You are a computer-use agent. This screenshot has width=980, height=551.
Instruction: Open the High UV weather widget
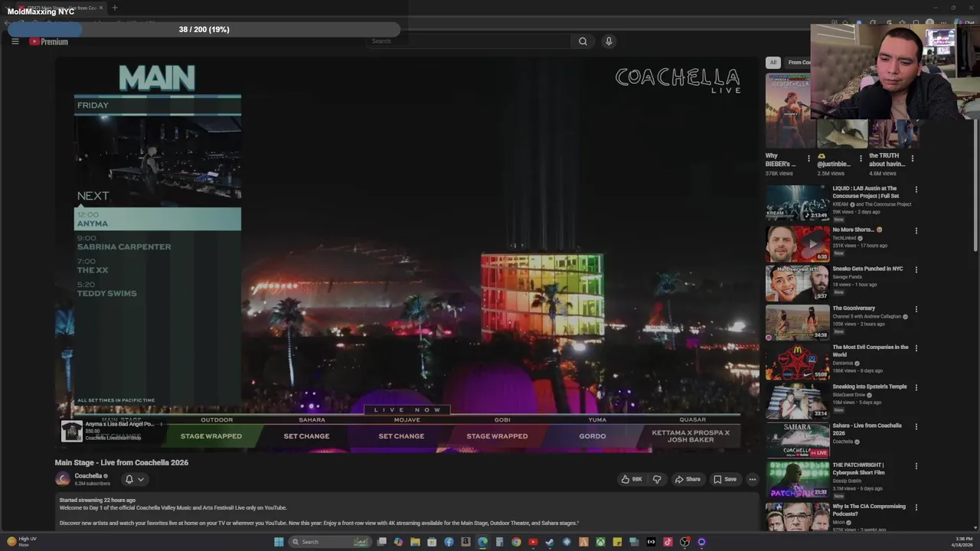point(21,542)
